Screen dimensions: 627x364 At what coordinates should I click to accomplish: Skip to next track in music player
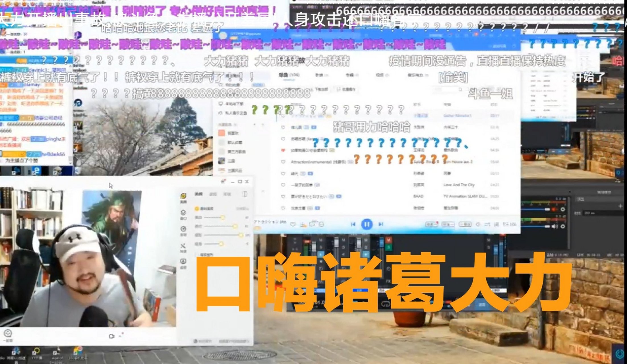coord(381,224)
